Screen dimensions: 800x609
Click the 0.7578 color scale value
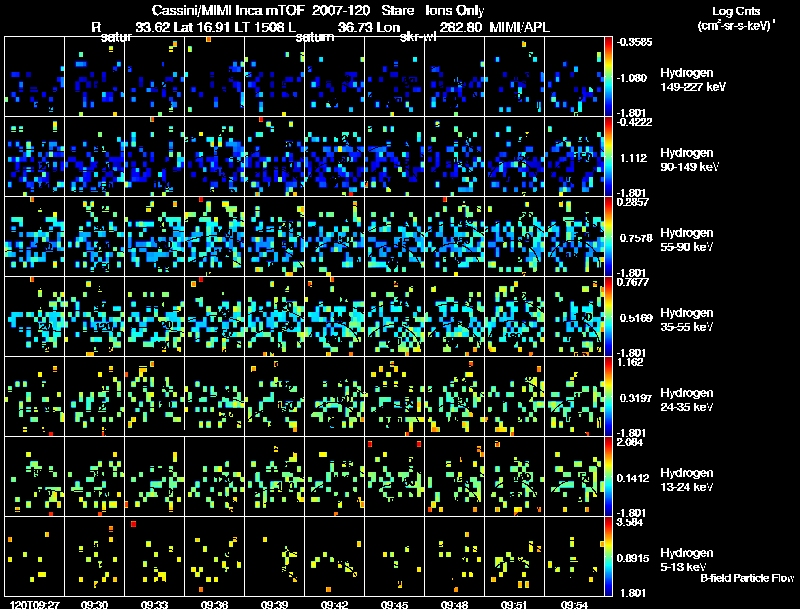[636, 238]
